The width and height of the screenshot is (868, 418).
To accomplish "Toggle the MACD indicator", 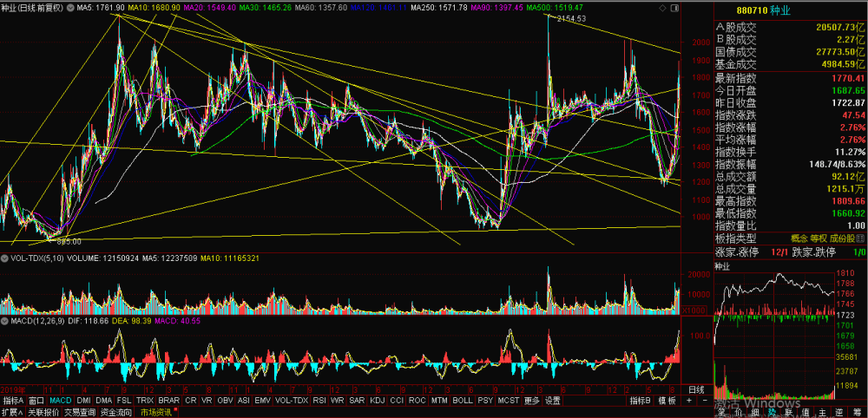I will click(x=61, y=401).
